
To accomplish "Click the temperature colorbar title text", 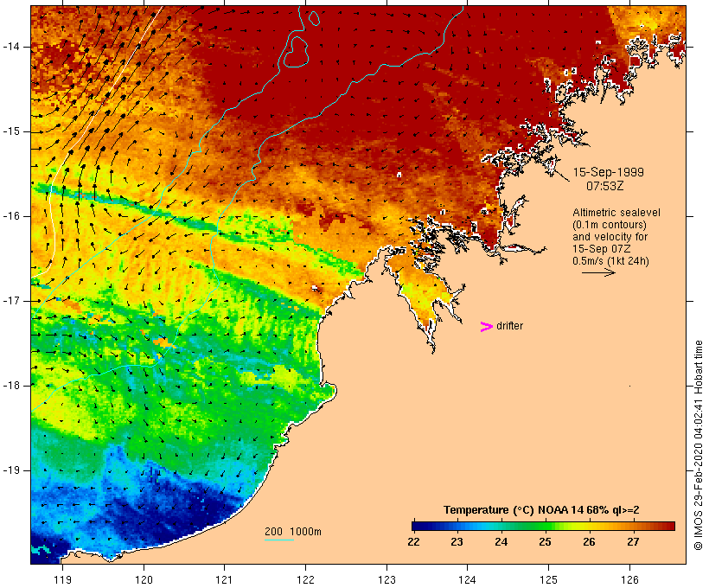I will tap(541, 510).
